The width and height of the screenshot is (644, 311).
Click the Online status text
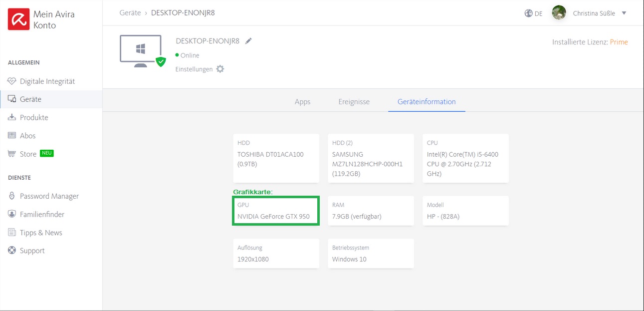190,55
